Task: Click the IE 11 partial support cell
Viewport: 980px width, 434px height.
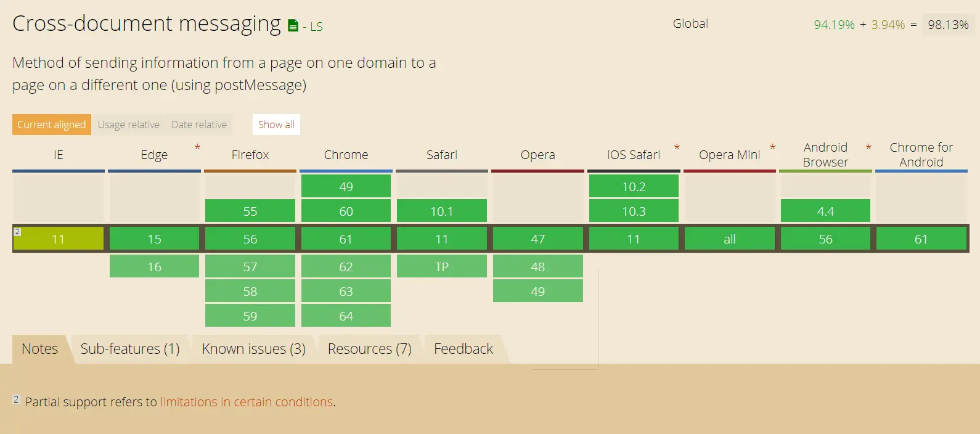Action: coord(59,239)
